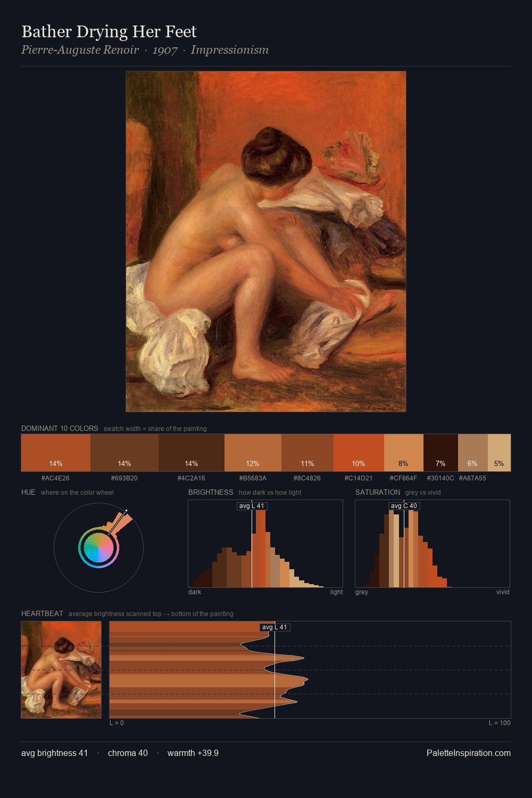Click the 'vivid' axis label
Screen dimensions: 532x798
coord(503,592)
